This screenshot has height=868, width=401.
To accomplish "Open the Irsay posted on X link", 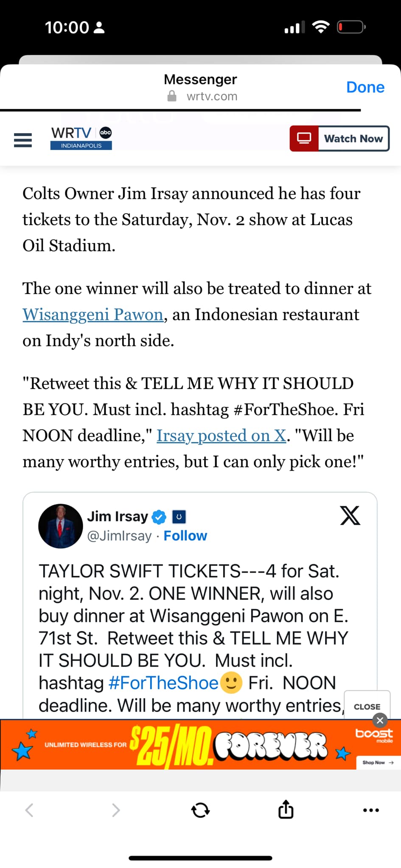I will pyautogui.click(x=222, y=436).
